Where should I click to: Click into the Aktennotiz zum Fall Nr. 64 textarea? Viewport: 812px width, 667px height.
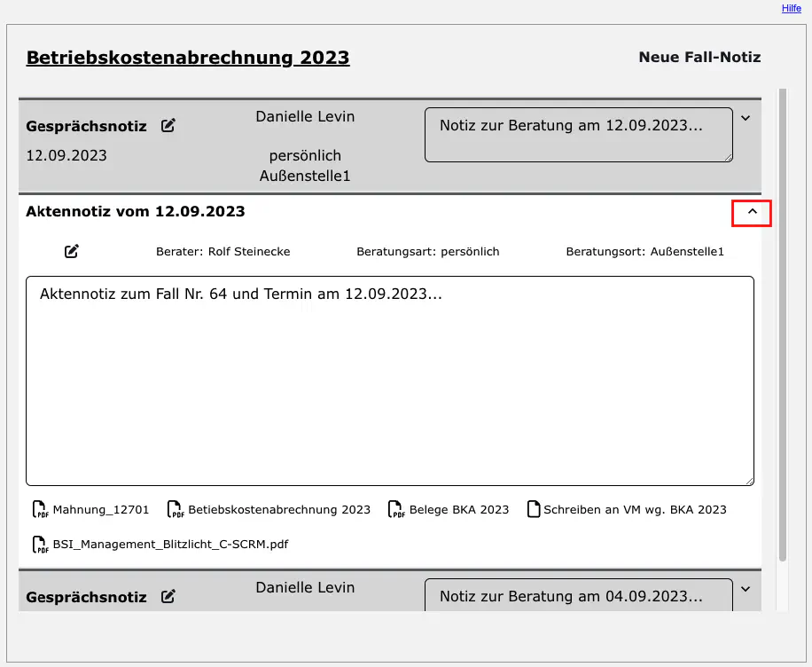(x=390, y=381)
